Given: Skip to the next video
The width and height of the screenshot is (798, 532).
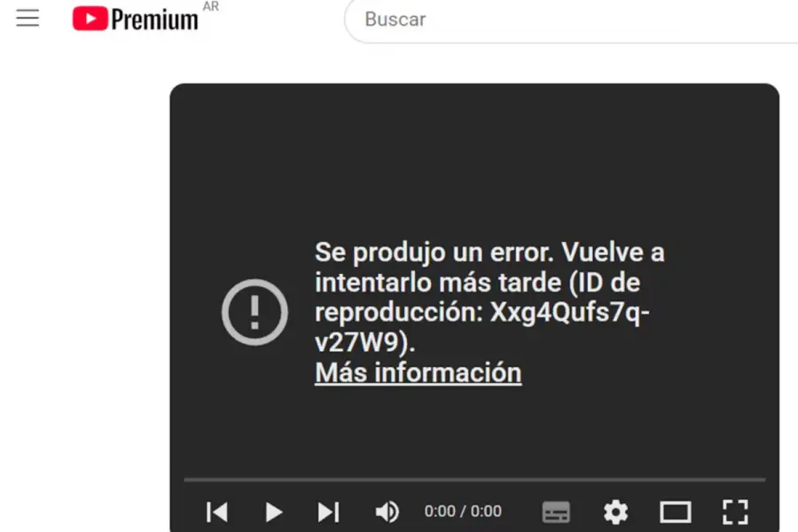Looking at the screenshot, I should pyautogui.click(x=328, y=512).
